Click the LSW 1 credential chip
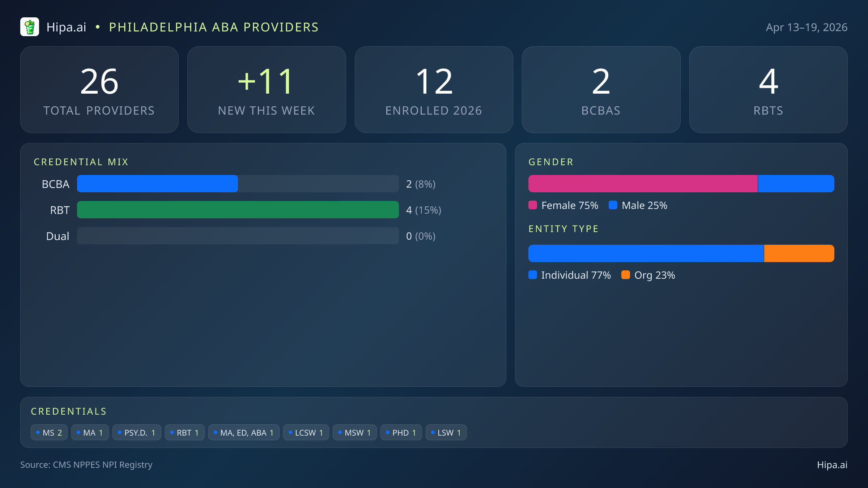 click(x=446, y=433)
